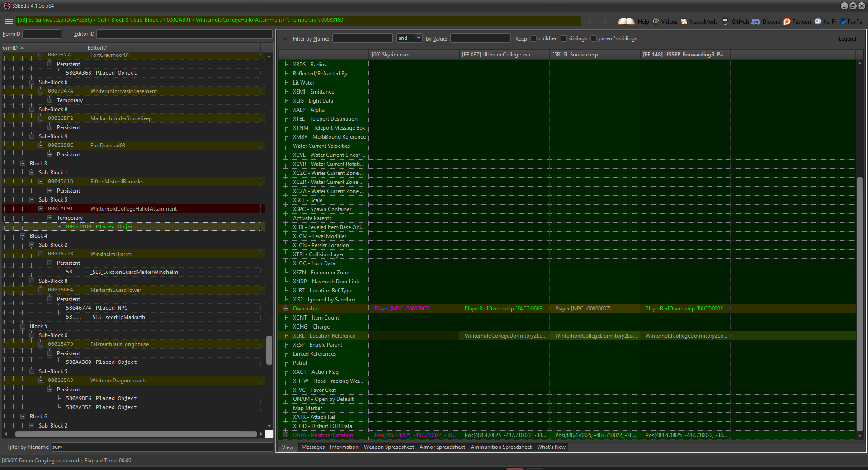This screenshot has width=868, height=470.
Task: Focus the filter by Value field
Action: coord(480,38)
